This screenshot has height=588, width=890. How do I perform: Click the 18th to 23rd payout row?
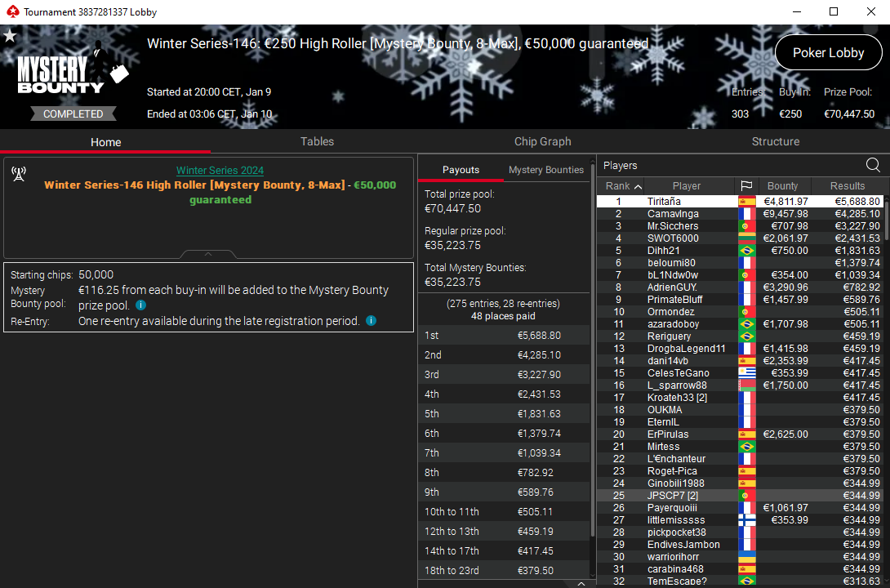point(504,570)
